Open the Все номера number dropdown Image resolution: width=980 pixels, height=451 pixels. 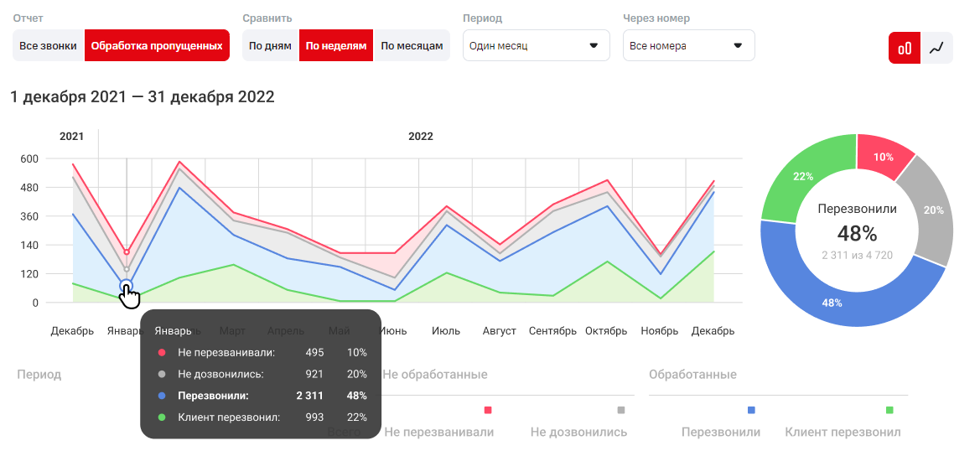click(688, 46)
